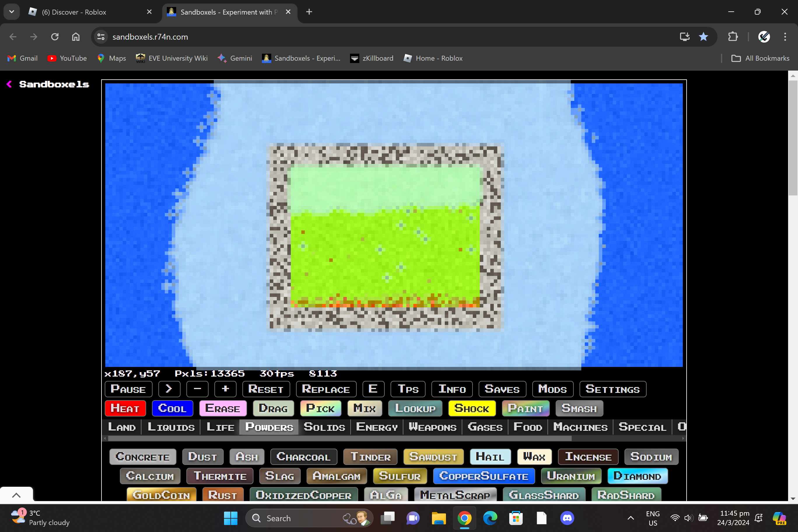Toggle Replace mode

326,389
